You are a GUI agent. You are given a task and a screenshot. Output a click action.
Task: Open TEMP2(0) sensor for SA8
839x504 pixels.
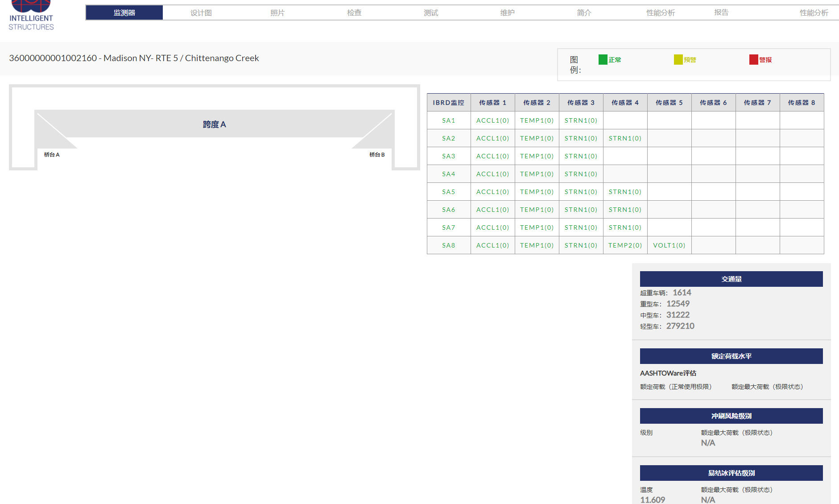625,245
